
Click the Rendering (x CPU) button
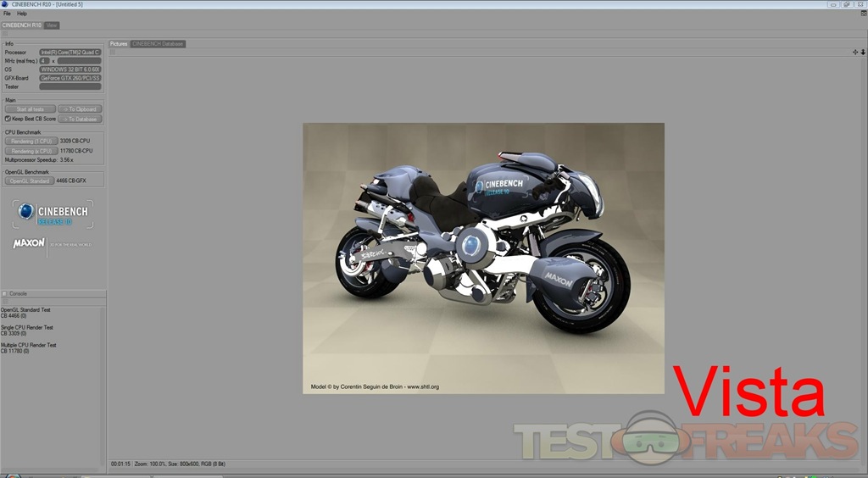tap(31, 151)
